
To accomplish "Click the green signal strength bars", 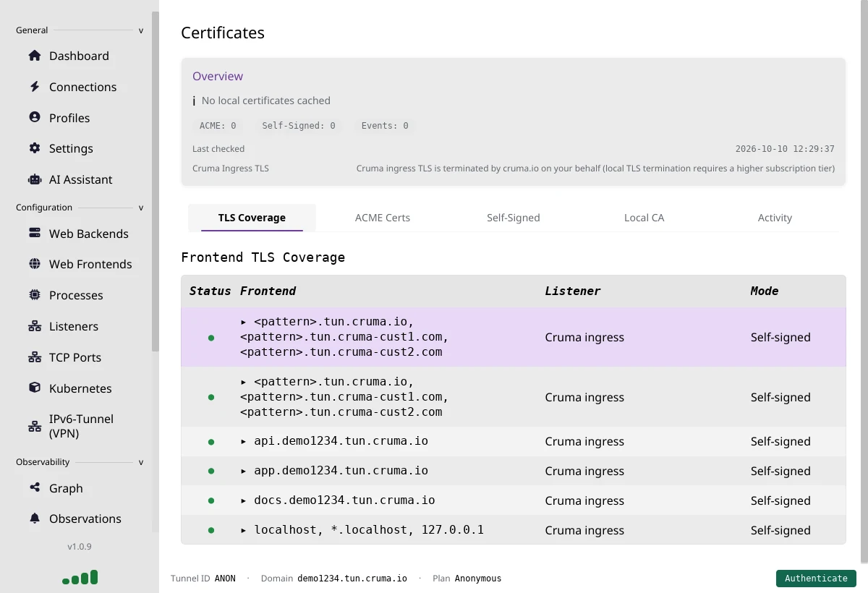I will (x=80, y=577).
